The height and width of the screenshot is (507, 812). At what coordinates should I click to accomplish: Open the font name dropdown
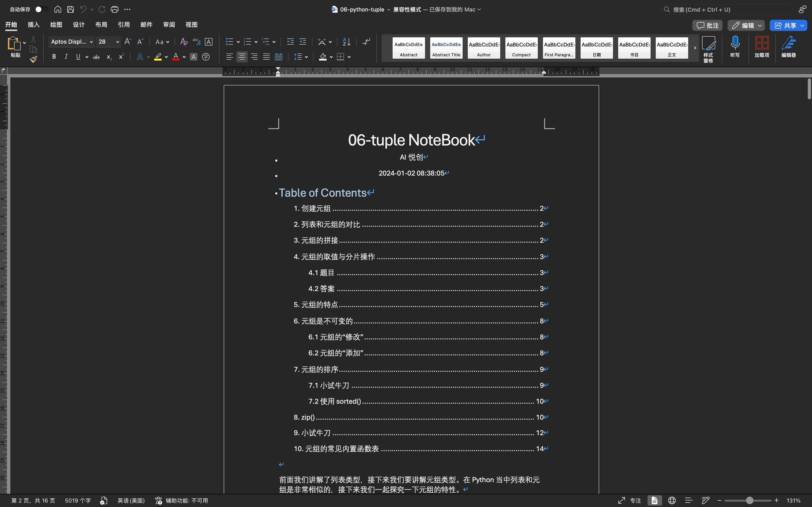(91, 42)
